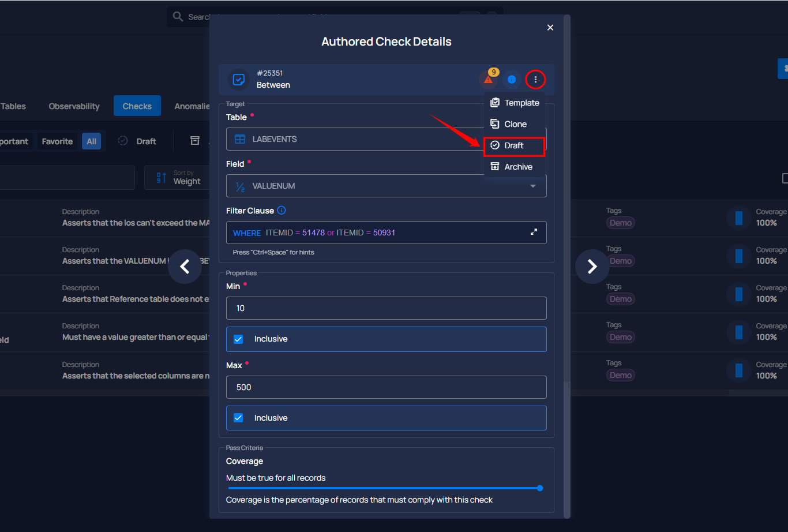Open the Sort by Weight dropdown
The image size is (788, 532).
pyautogui.click(x=177, y=178)
